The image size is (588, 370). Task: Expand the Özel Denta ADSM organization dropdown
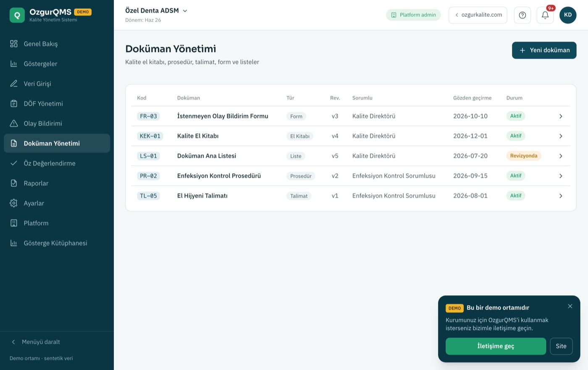point(156,11)
